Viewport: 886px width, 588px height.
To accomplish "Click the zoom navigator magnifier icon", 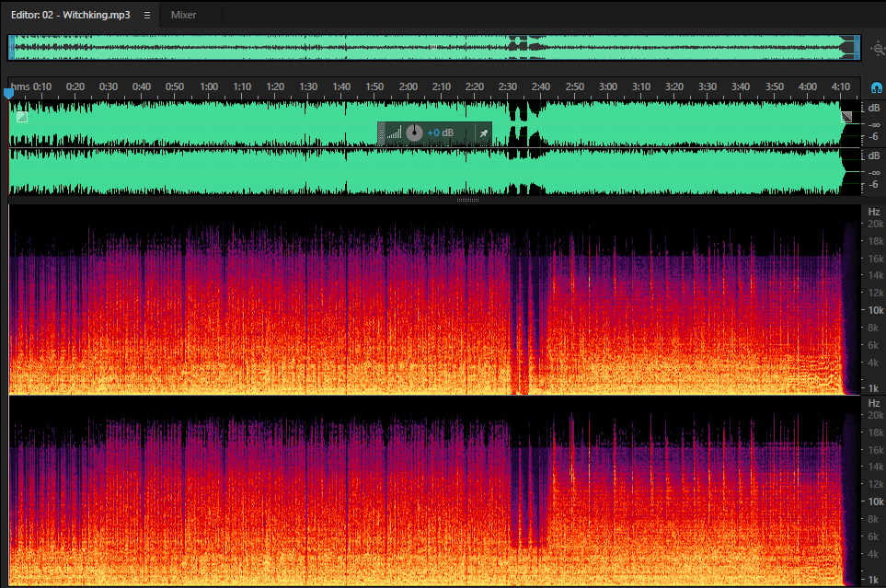I will (878, 49).
